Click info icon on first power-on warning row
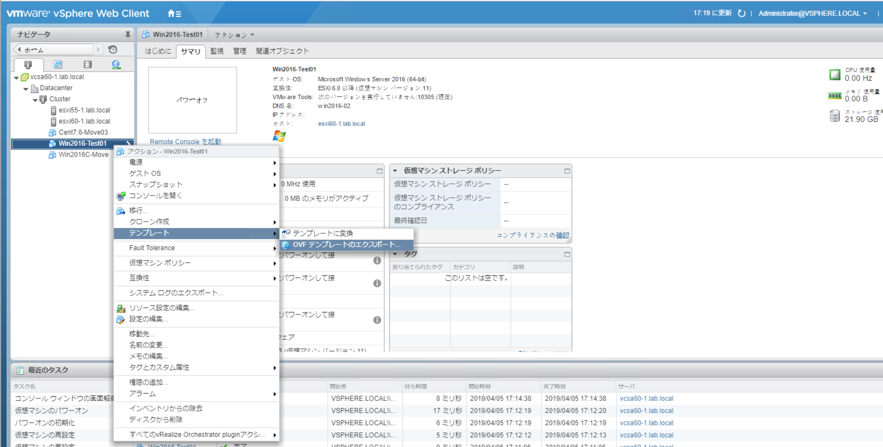 pos(377,261)
